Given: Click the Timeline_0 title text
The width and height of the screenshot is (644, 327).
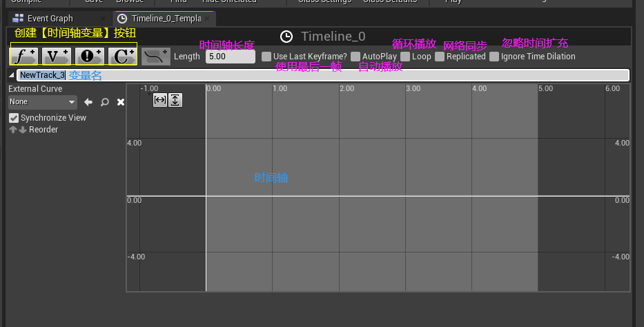Looking at the screenshot, I should click(x=333, y=37).
